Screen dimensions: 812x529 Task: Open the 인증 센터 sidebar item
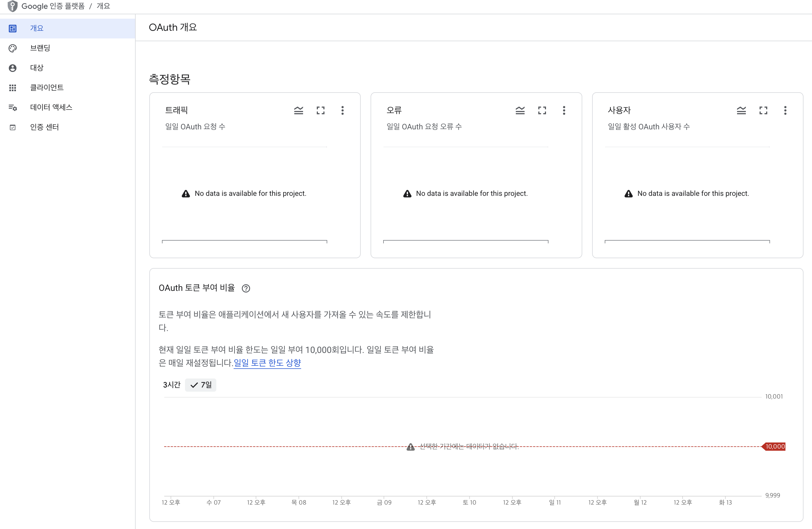[68, 127]
